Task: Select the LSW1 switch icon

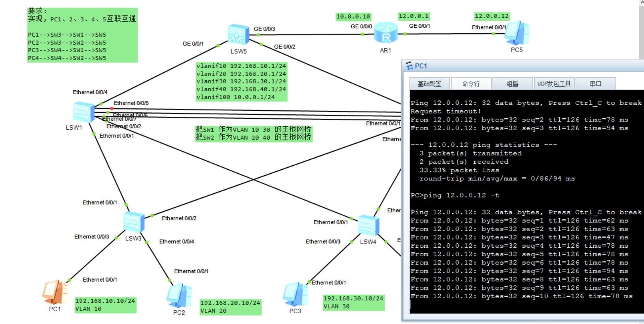Action: (83, 112)
